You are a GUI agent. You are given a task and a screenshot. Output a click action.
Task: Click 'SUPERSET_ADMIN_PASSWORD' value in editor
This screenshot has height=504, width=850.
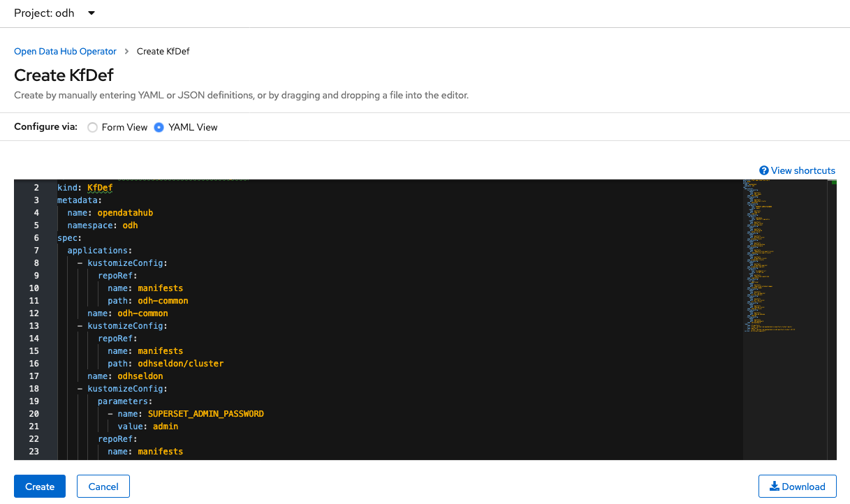pyautogui.click(x=205, y=414)
